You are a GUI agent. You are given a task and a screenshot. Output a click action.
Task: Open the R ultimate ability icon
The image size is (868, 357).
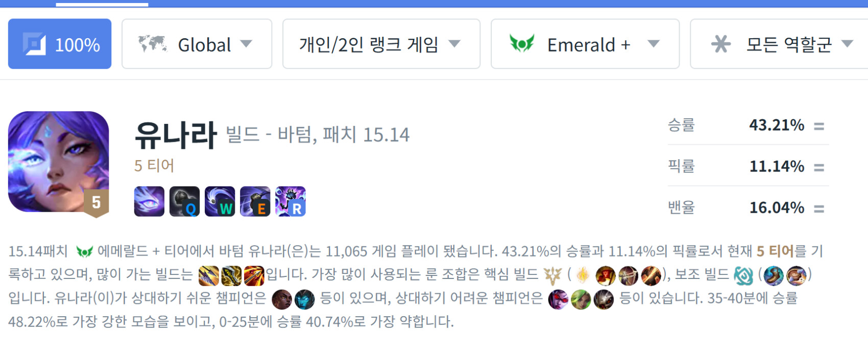tap(290, 201)
